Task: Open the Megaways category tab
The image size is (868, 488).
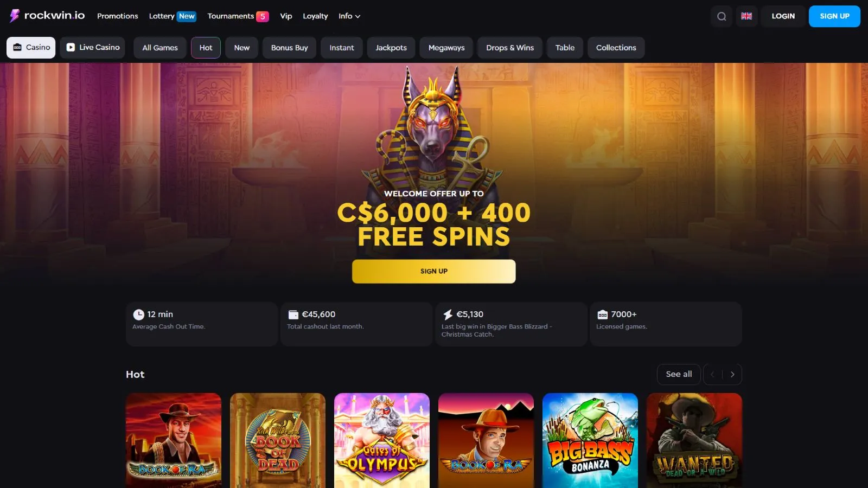Action: tap(446, 48)
